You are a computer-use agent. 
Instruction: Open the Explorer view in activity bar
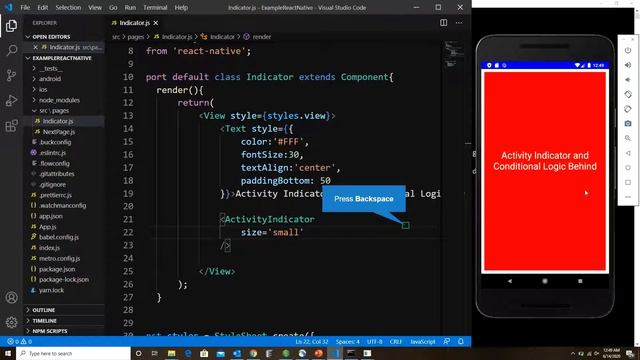tap(11, 26)
